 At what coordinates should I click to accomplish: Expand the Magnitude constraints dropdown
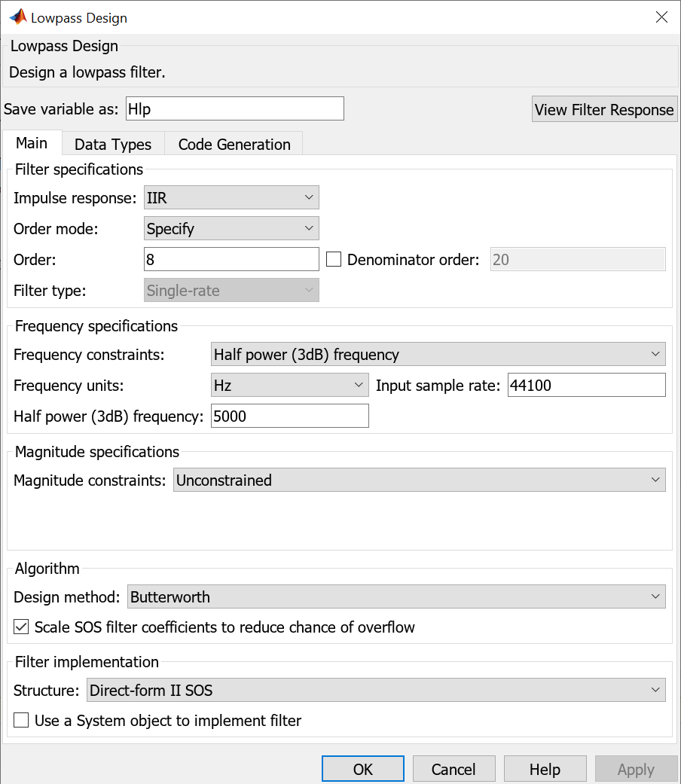[x=419, y=480]
